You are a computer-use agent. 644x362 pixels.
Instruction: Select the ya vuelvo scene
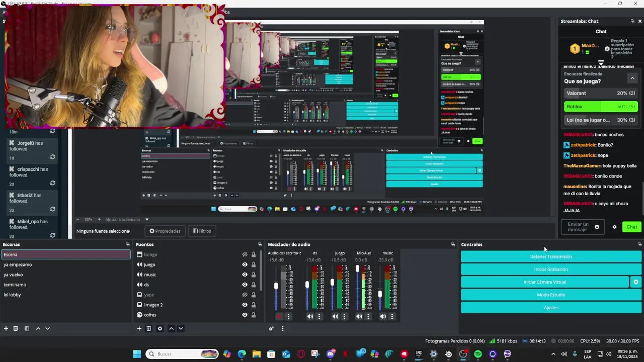click(65, 275)
